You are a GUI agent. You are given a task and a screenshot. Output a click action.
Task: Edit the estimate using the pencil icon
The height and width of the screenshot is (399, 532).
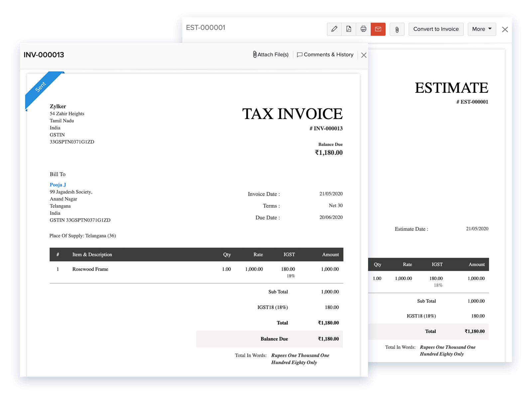[334, 29]
